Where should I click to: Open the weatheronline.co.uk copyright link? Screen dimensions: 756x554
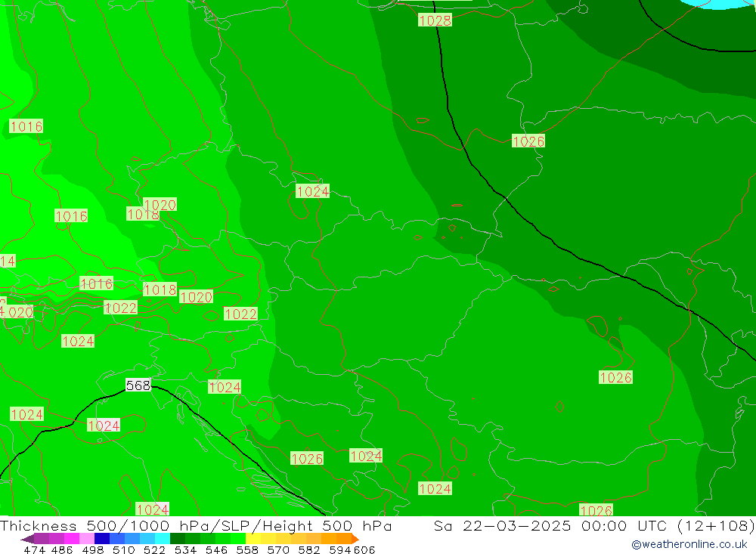[x=689, y=544]
